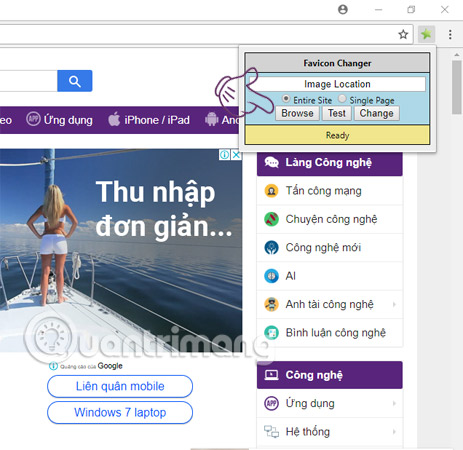Open the Công nghệ section header
The height and width of the screenshot is (450, 463).
(330, 375)
